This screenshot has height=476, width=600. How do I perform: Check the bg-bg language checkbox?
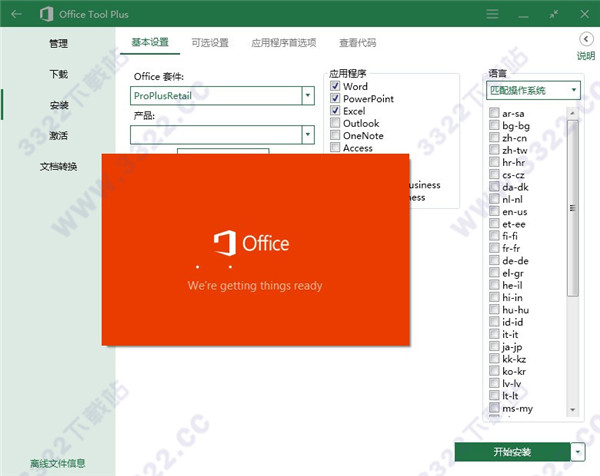[494, 125]
